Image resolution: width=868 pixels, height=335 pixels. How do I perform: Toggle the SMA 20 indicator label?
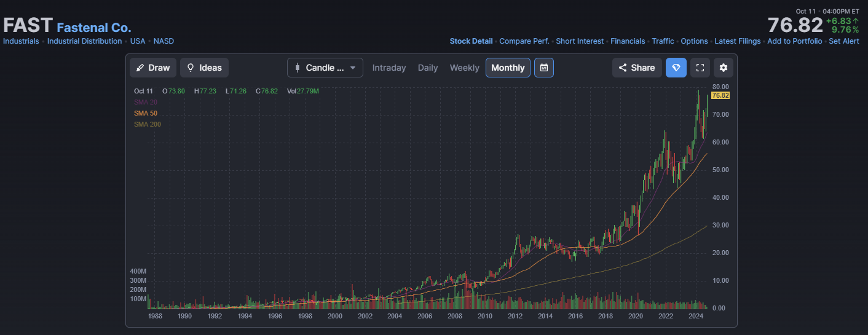point(145,102)
